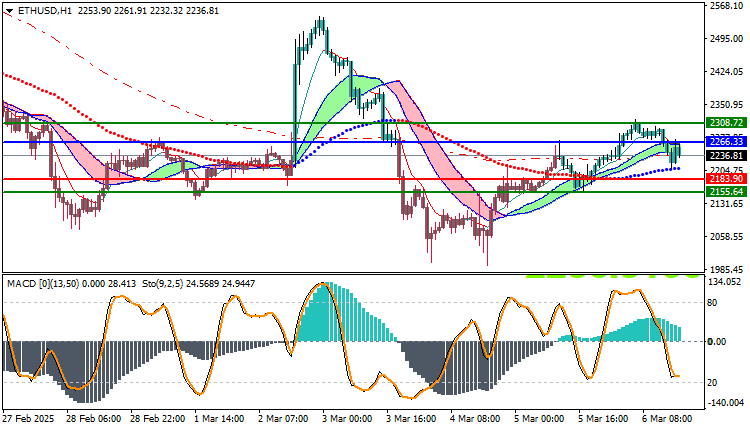The height and width of the screenshot is (430, 750).
Task: Click the 6 Mar 08:00 time label
Action: click(667, 419)
